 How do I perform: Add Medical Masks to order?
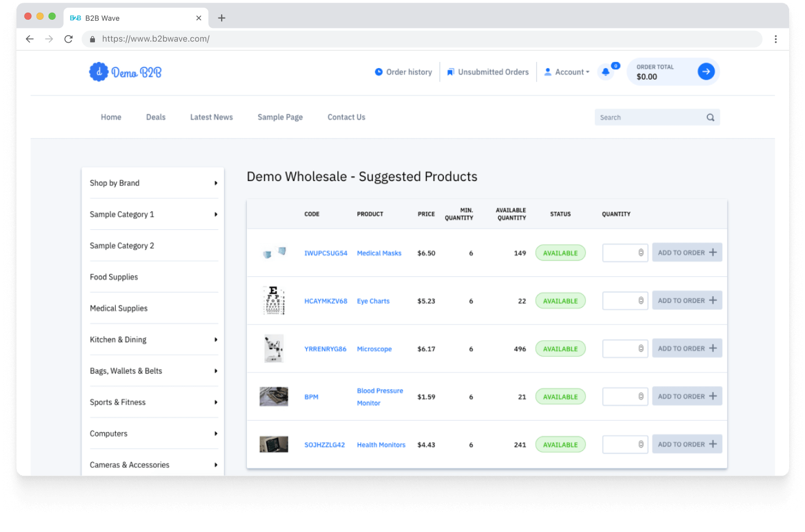point(686,253)
